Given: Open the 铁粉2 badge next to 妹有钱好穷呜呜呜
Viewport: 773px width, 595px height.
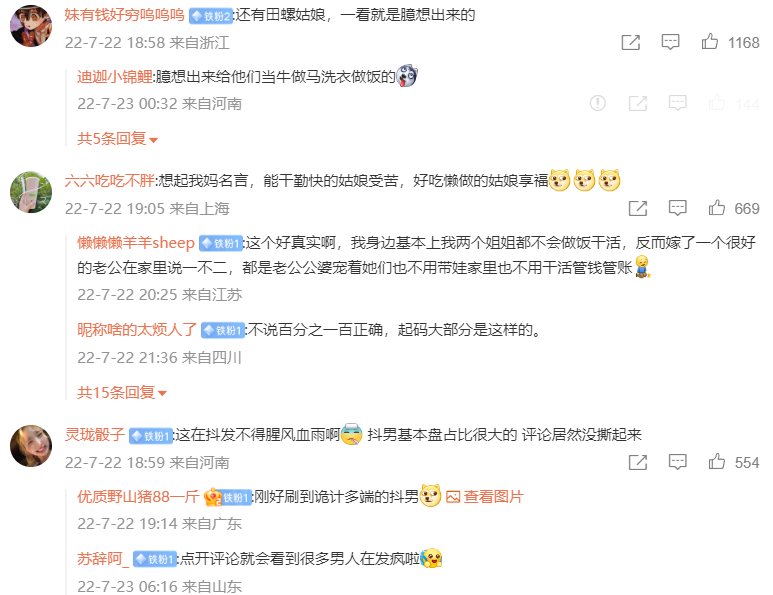Looking at the screenshot, I should [211, 16].
